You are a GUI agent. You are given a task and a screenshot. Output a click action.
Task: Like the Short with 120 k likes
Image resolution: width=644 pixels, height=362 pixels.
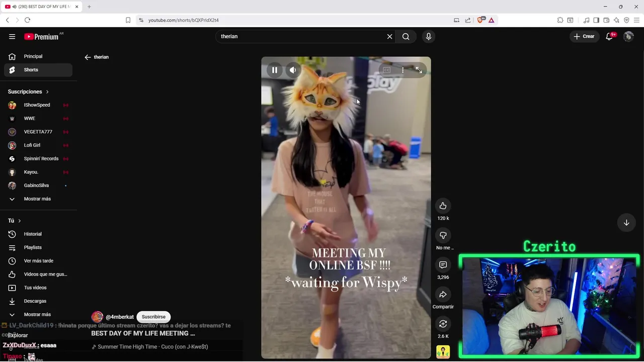pos(443,206)
